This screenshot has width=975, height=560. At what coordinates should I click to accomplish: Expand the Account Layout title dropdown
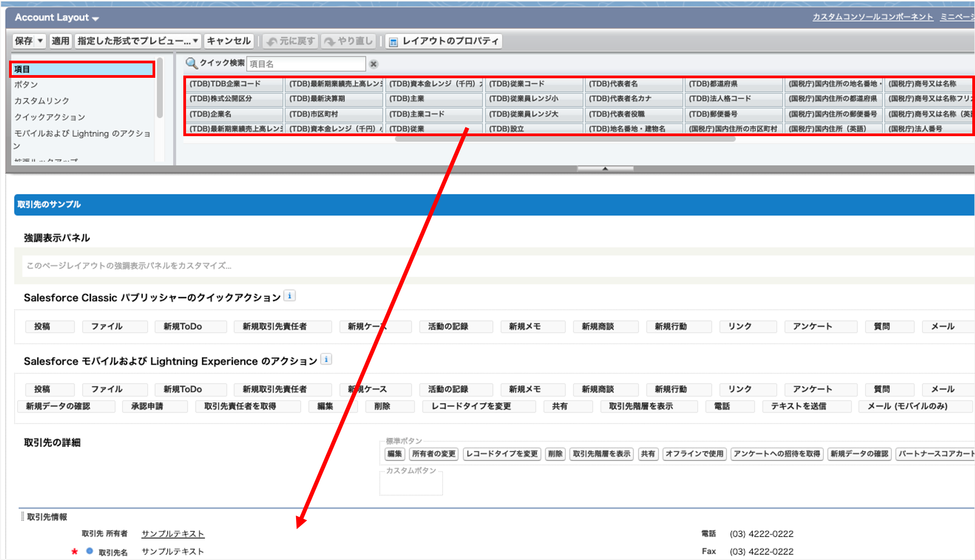(x=96, y=19)
